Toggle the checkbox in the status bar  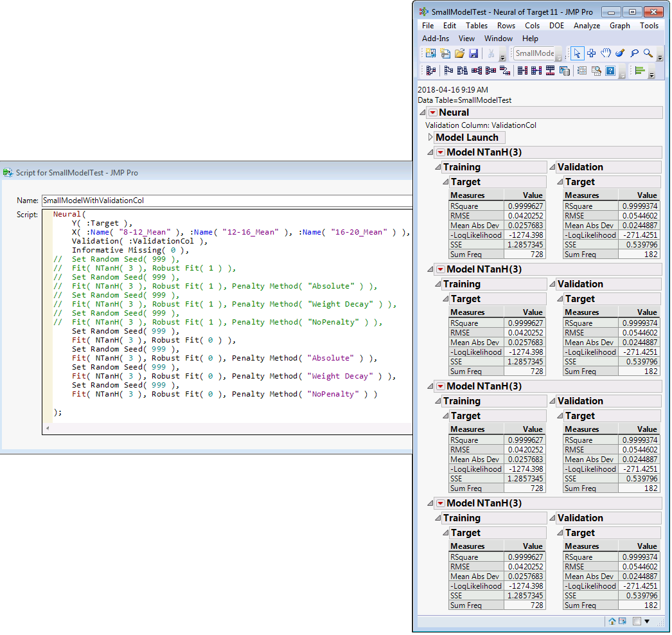click(x=636, y=622)
